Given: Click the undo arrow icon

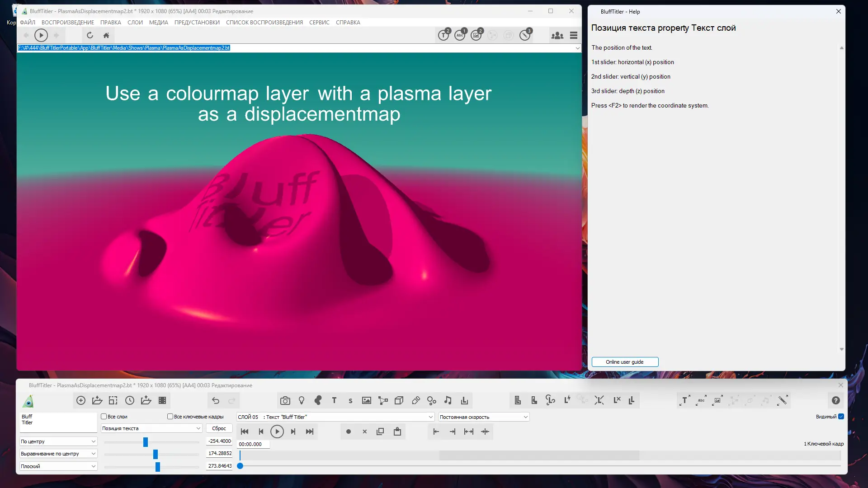Looking at the screenshot, I should pyautogui.click(x=216, y=400).
